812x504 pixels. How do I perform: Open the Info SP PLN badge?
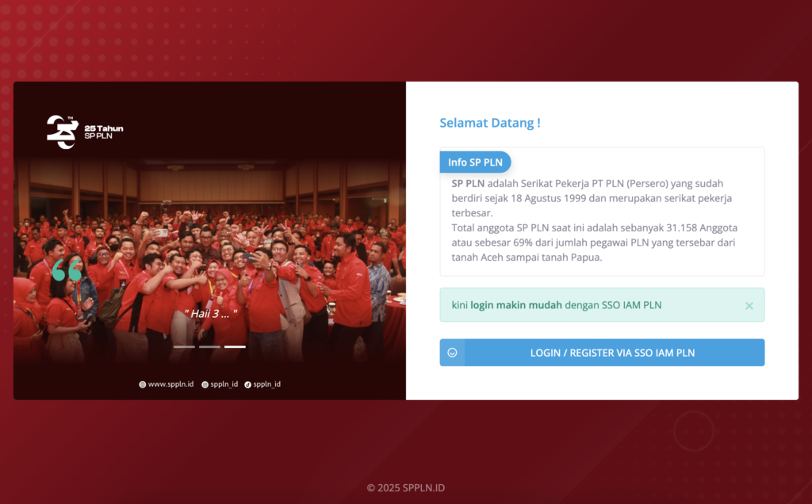(475, 162)
